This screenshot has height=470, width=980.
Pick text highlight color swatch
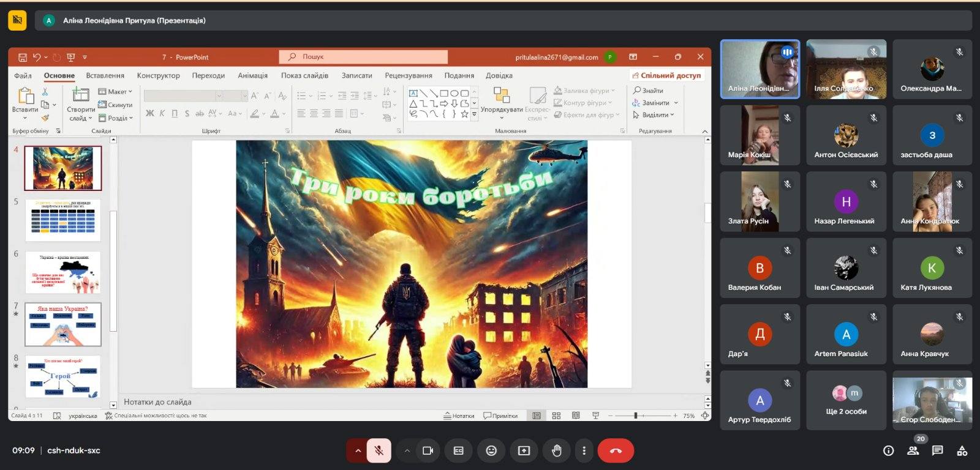click(x=255, y=113)
